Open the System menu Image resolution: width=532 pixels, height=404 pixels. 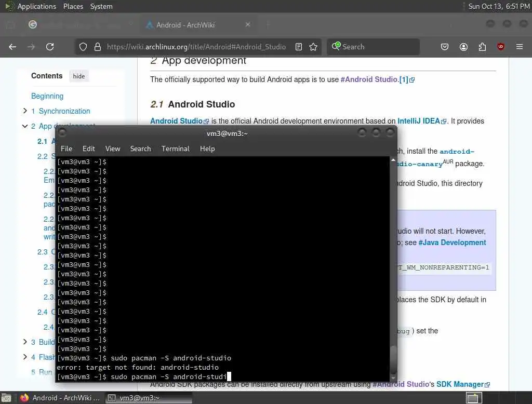tap(101, 6)
